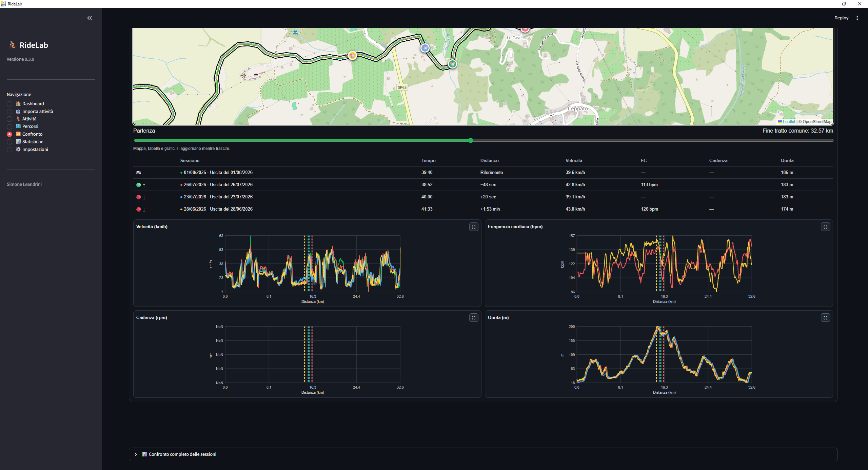Image resolution: width=868 pixels, height=470 pixels.
Task: Open the three-dot main menu
Action: (857, 18)
